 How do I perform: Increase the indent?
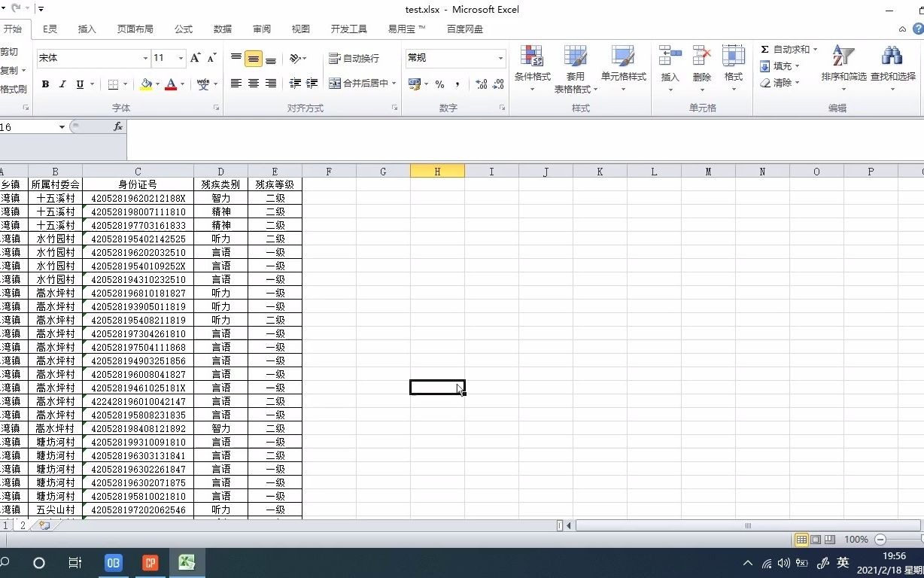pyautogui.click(x=312, y=84)
